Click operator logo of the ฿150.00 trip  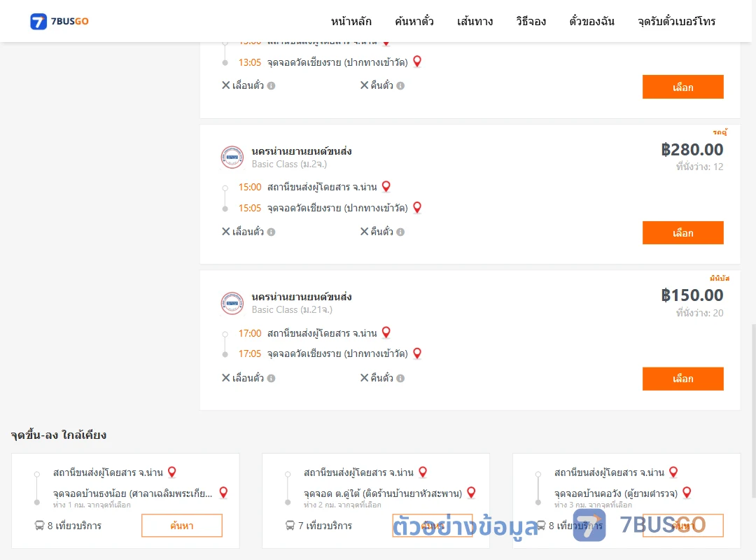click(x=232, y=303)
